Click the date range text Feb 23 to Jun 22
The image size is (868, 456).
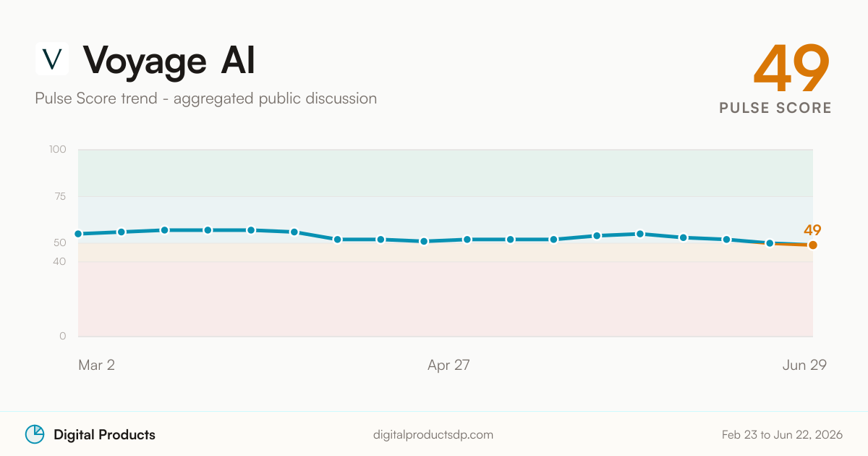[782, 435]
